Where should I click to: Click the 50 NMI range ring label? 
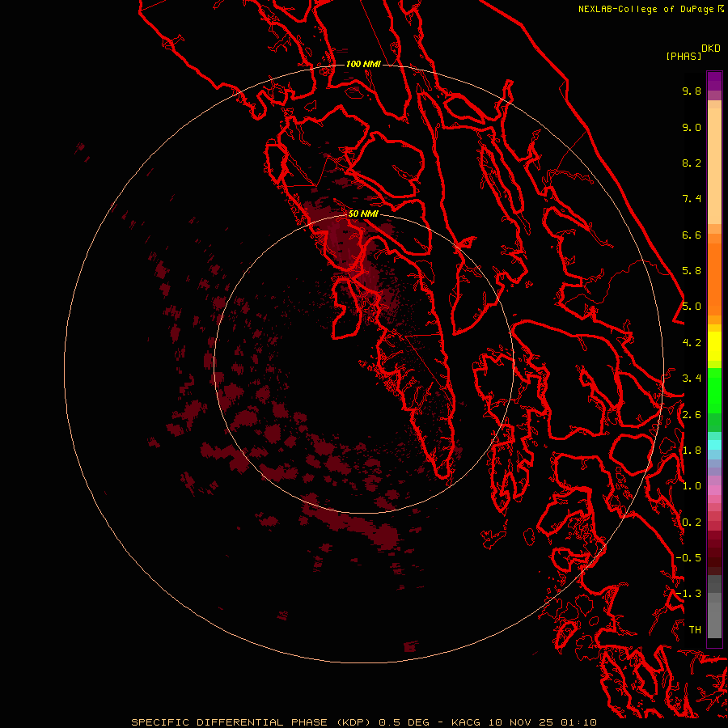point(363,214)
